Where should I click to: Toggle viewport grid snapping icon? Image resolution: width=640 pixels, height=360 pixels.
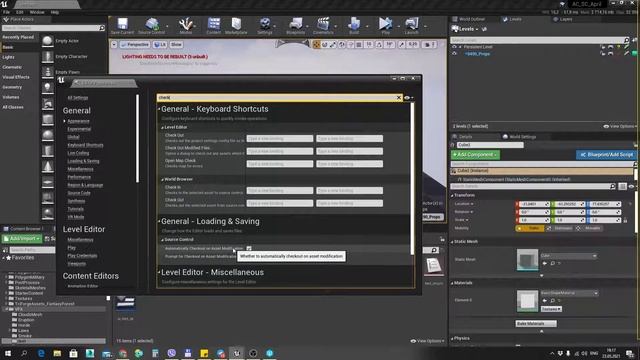pos(359,44)
